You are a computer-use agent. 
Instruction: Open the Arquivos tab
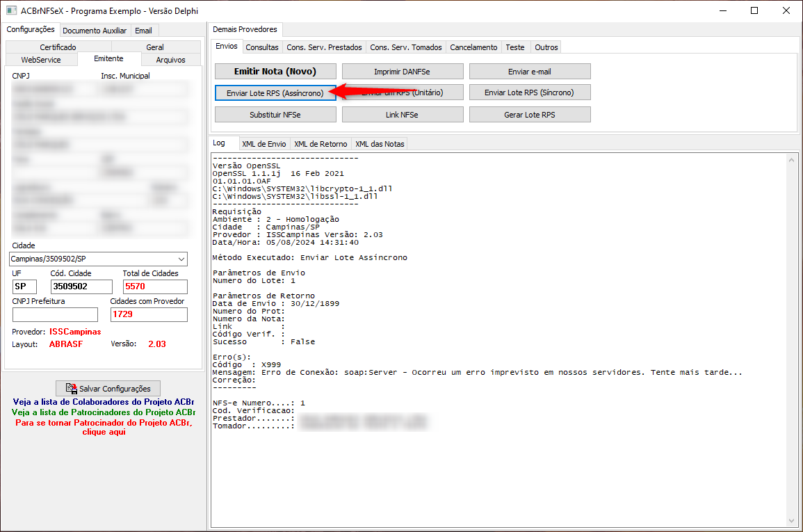point(170,60)
